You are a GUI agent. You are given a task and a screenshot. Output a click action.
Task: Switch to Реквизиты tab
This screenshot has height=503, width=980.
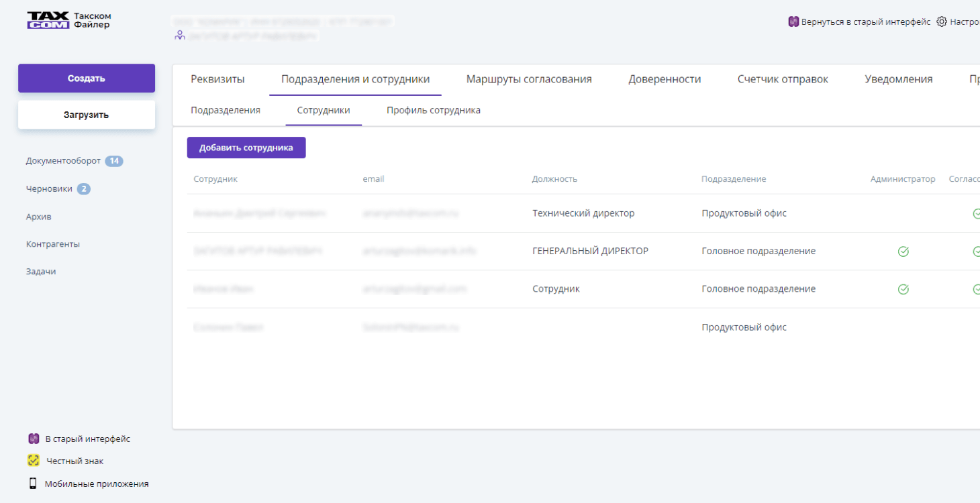coord(217,79)
